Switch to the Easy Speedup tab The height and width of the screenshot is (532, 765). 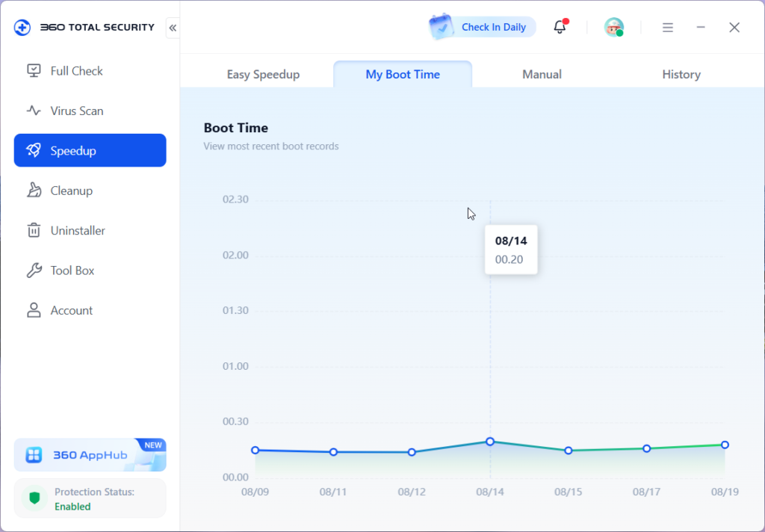pyautogui.click(x=264, y=74)
